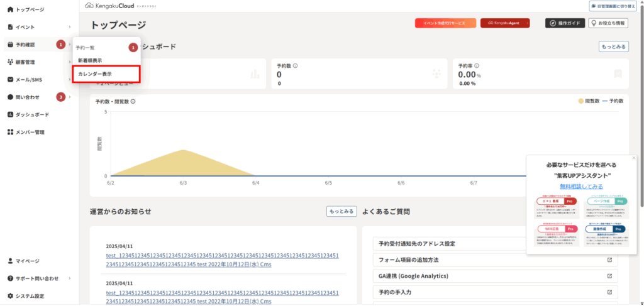Open メール/SMS in the sidebar
Viewport: 644px width, 306px height.
tap(29, 80)
